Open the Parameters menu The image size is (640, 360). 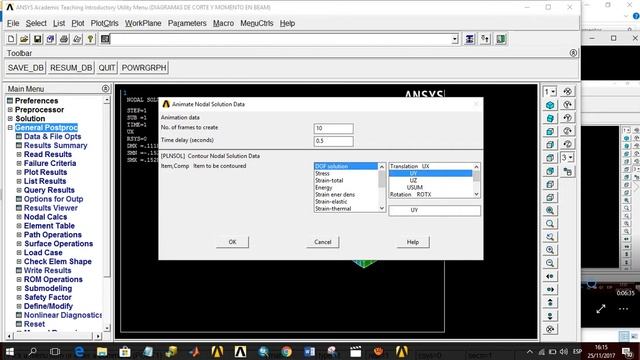click(x=187, y=23)
